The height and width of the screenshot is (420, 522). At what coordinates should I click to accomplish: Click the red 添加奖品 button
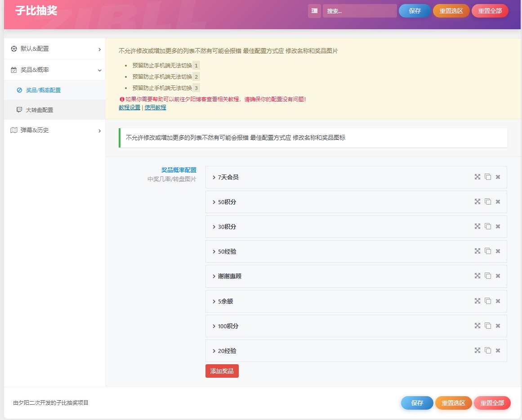[222, 371]
